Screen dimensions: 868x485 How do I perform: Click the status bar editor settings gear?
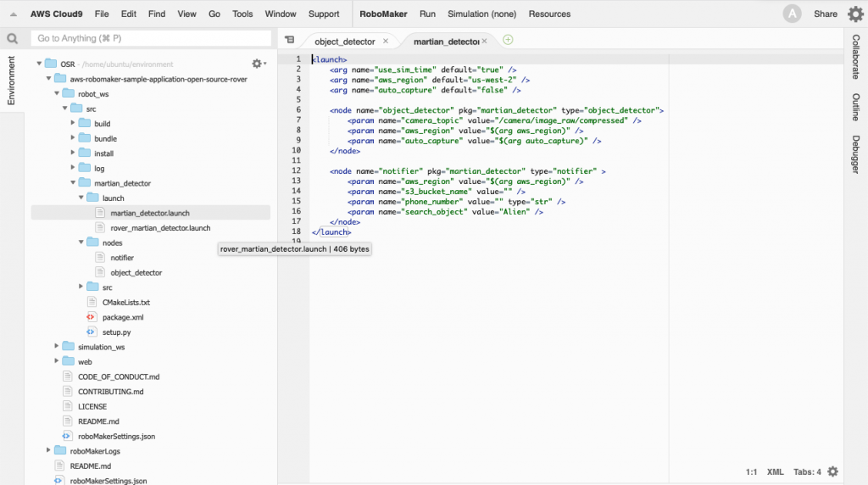click(x=832, y=471)
